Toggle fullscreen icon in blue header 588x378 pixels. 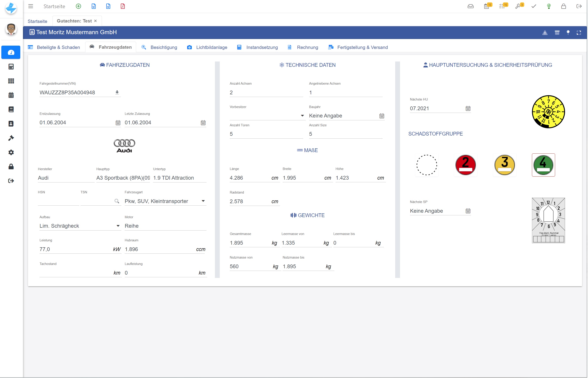pos(579,33)
